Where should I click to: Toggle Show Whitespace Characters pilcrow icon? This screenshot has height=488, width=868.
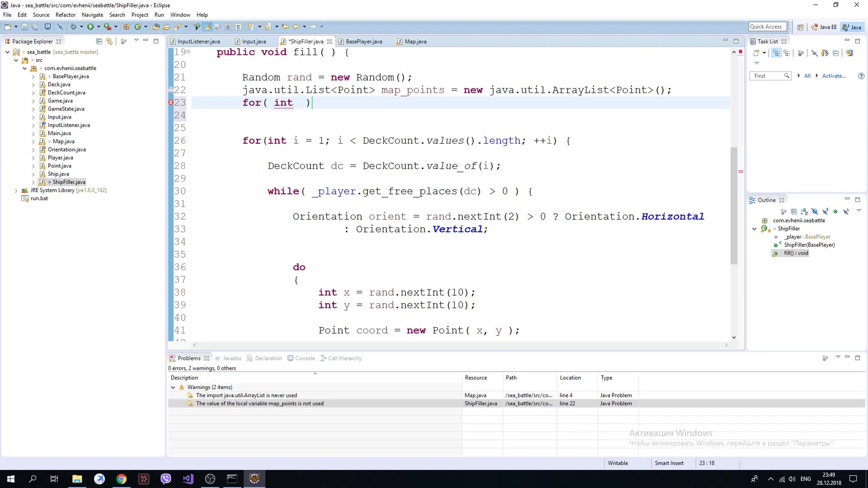point(238,27)
